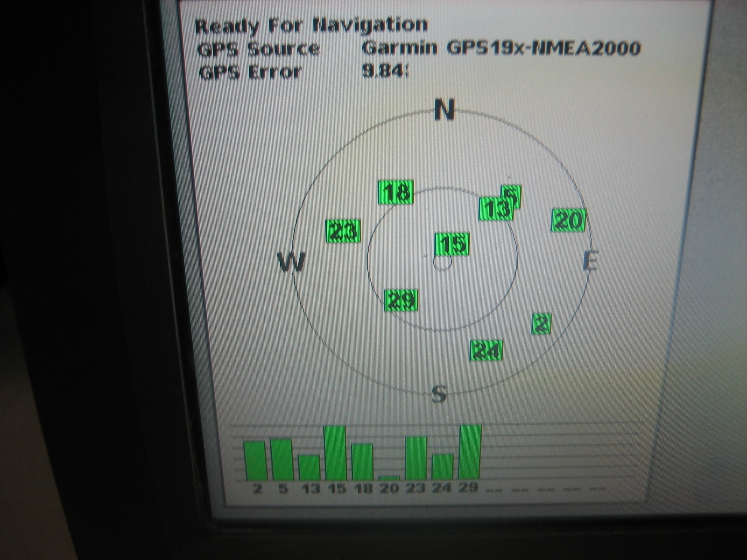This screenshot has width=747, height=560.
Task: Click the Garmin GPS19x-NMEA2000 source text
Action: coord(501,48)
